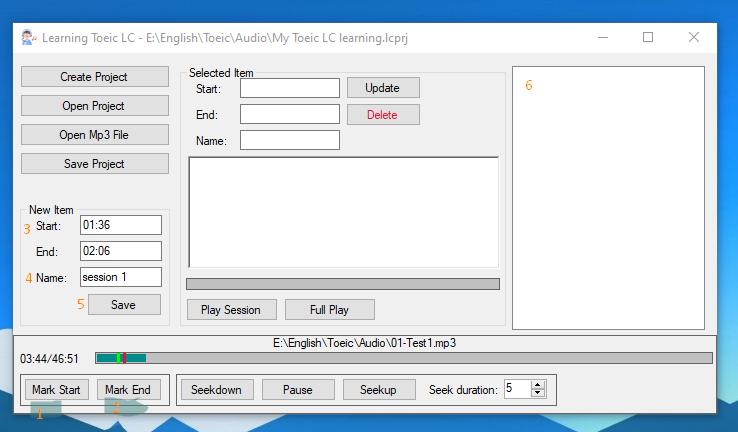Click the Selected Item End field
This screenshot has height=432, width=738.
point(290,114)
